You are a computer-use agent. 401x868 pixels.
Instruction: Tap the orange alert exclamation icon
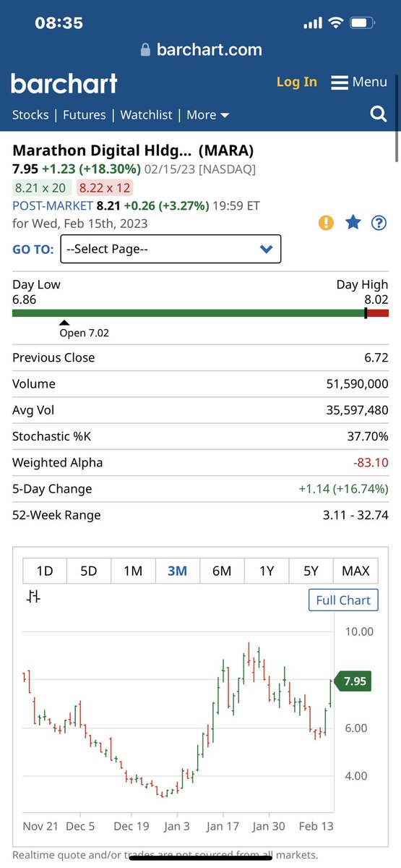327,223
